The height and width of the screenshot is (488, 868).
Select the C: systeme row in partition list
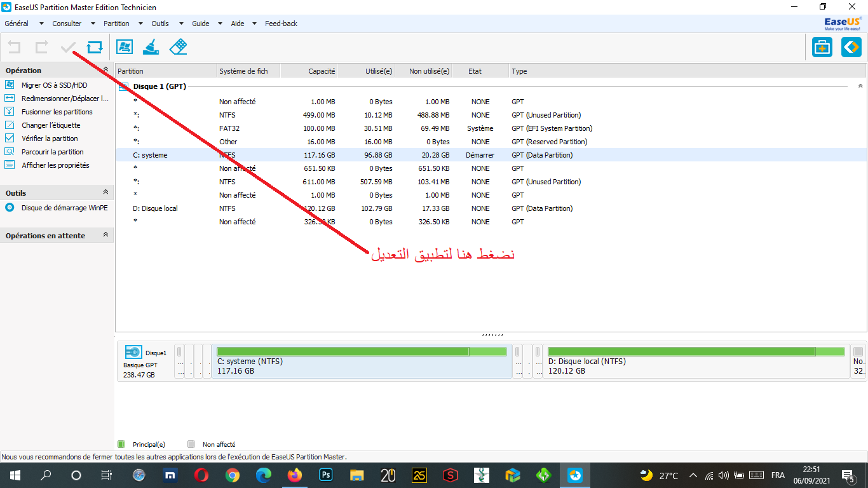tap(491, 155)
